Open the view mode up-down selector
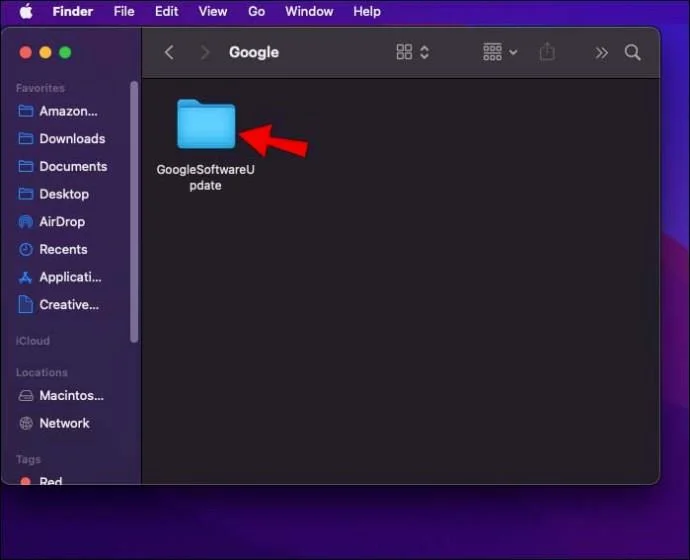The height and width of the screenshot is (560, 690). (424, 52)
